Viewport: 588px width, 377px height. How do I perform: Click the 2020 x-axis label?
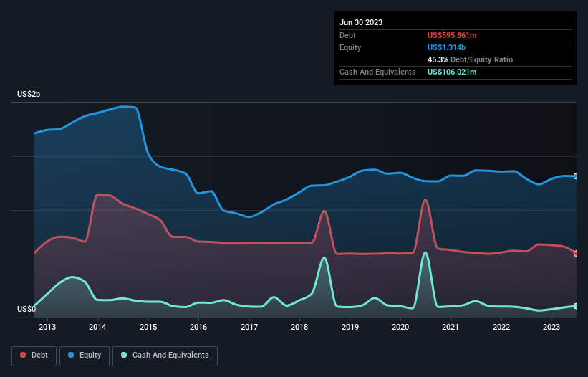pyautogui.click(x=400, y=327)
